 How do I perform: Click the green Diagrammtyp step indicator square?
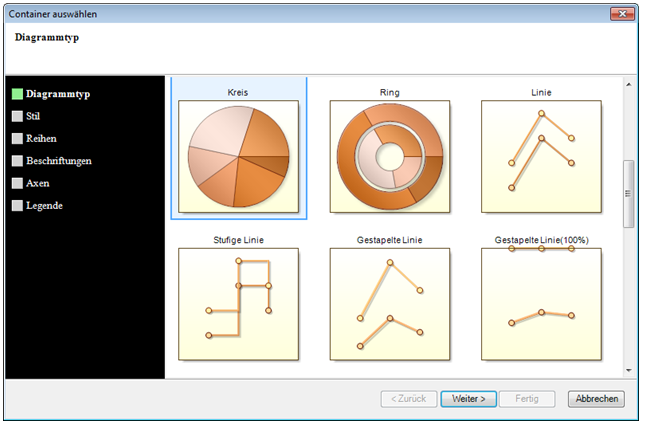click(17, 94)
